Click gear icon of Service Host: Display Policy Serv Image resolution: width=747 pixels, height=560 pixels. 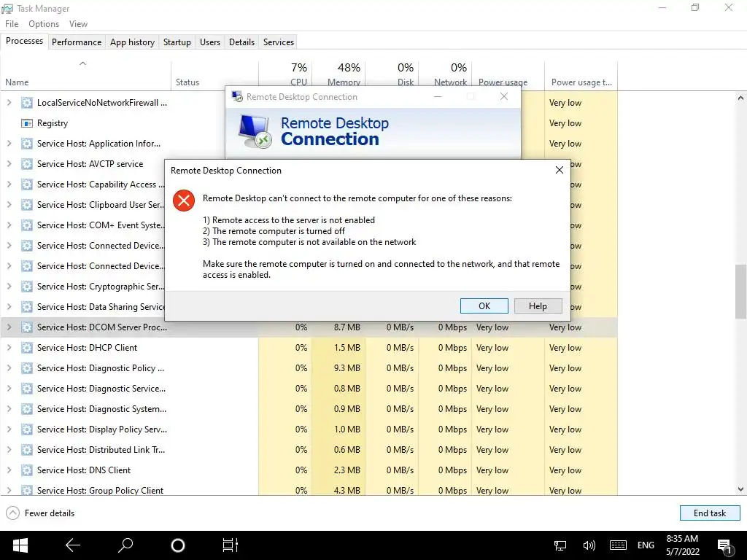[x=27, y=429]
